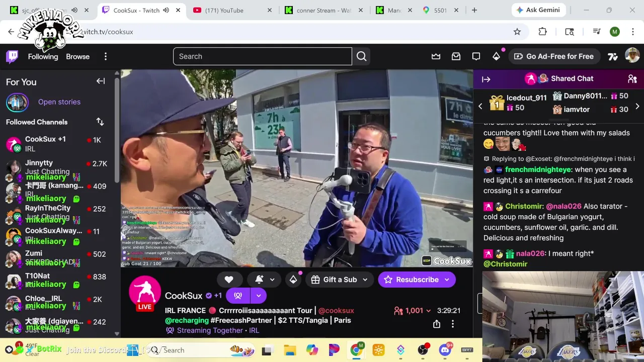Image resolution: width=644 pixels, height=362 pixels.
Task: Open File Explorer from the taskbar
Action: pos(290,350)
